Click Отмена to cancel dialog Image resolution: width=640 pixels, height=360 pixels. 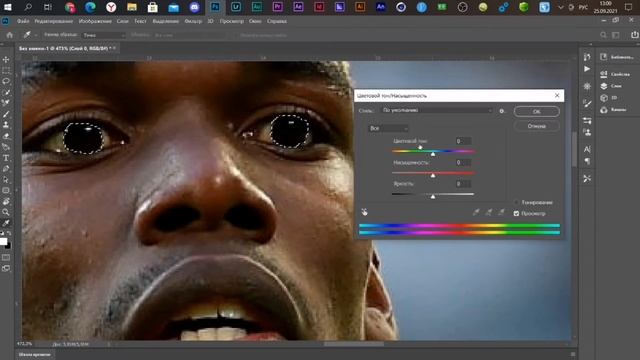click(x=536, y=126)
